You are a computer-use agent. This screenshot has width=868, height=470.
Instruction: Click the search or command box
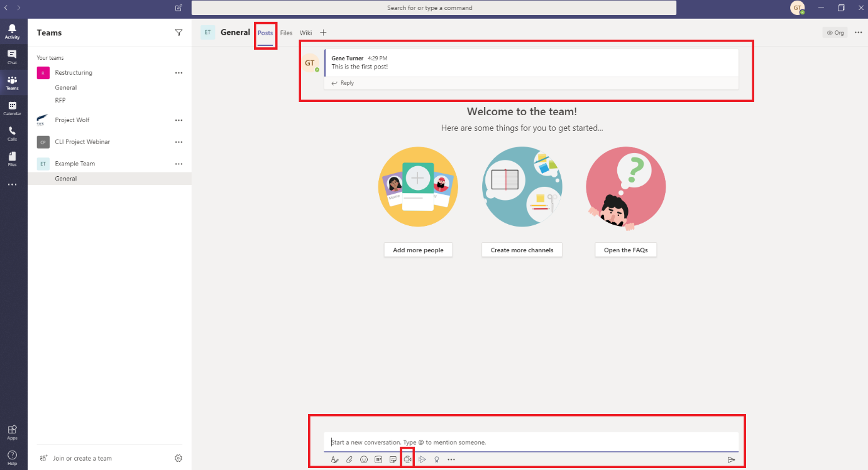point(434,8)
